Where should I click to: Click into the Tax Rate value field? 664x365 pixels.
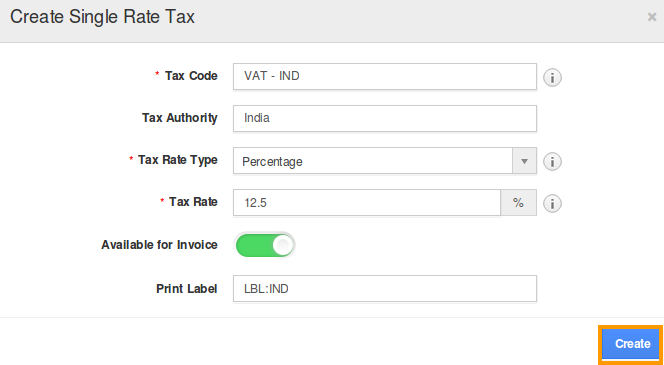(367, 203)
